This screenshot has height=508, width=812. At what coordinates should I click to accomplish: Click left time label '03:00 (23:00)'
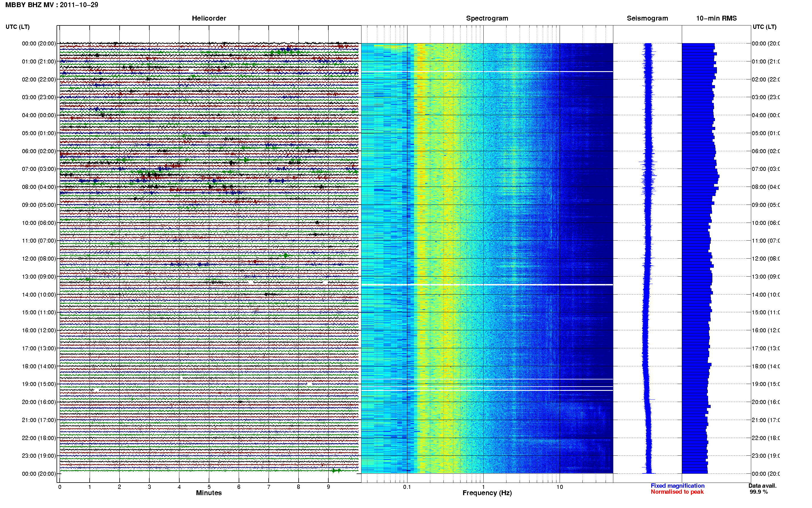(x=39, y=97)
